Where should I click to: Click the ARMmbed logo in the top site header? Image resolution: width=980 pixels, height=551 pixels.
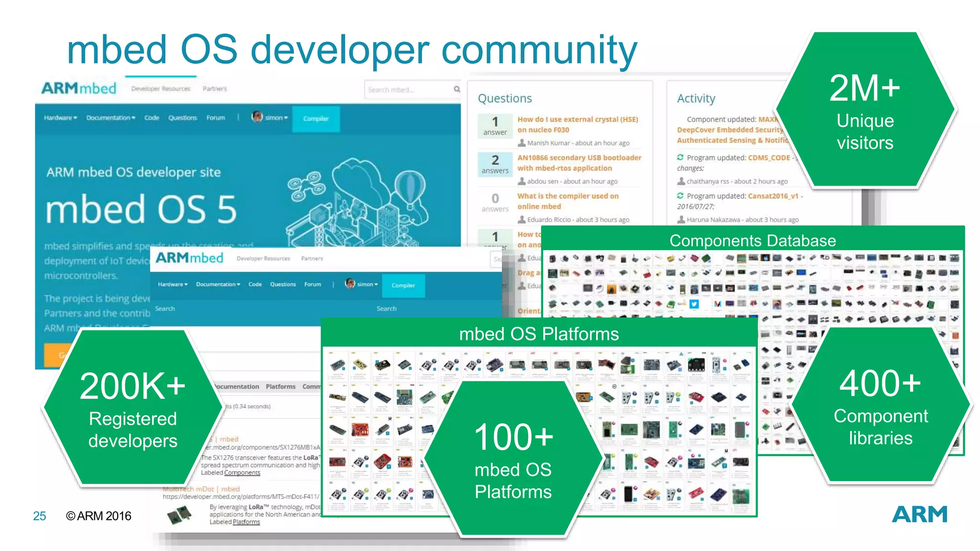point(78,88)
